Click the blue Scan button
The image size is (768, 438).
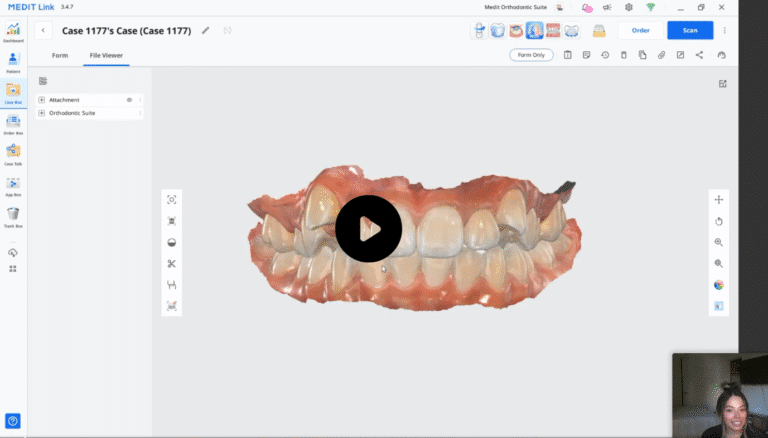pyautogui.click(x=690, y=30)
